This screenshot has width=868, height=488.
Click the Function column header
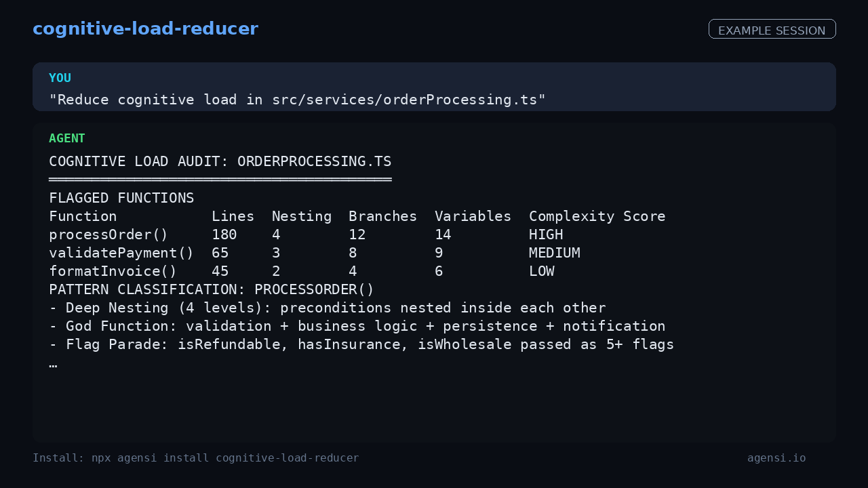(x=83, y=216)
